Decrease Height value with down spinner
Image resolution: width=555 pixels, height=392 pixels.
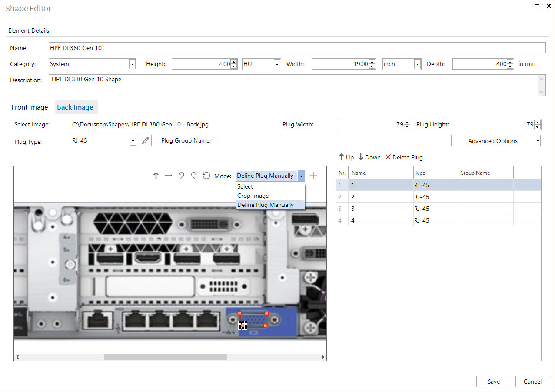233,67
